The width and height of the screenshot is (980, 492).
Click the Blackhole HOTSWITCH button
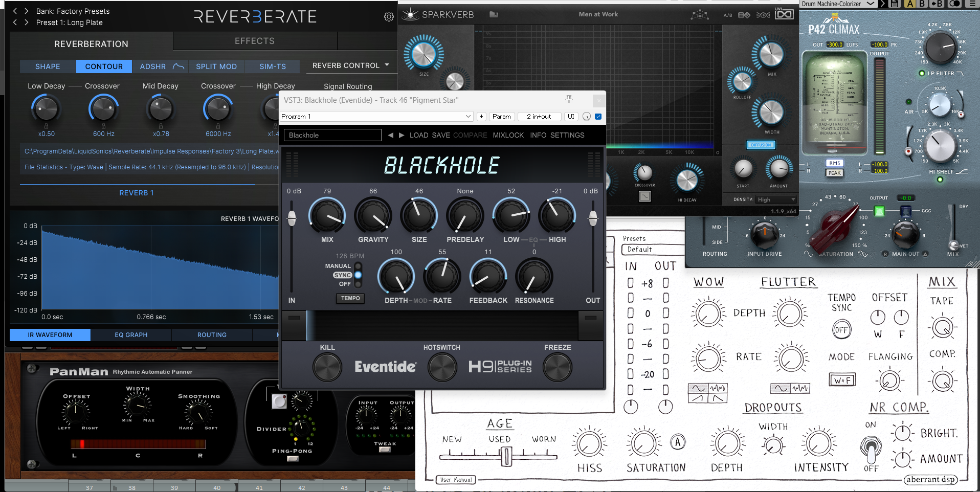click(442, 367)
